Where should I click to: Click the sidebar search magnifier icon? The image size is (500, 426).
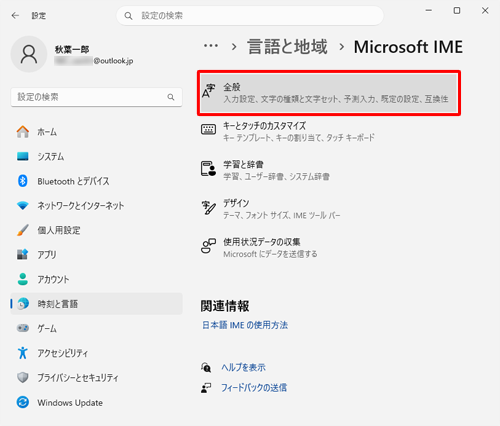[x=171, y=97]
